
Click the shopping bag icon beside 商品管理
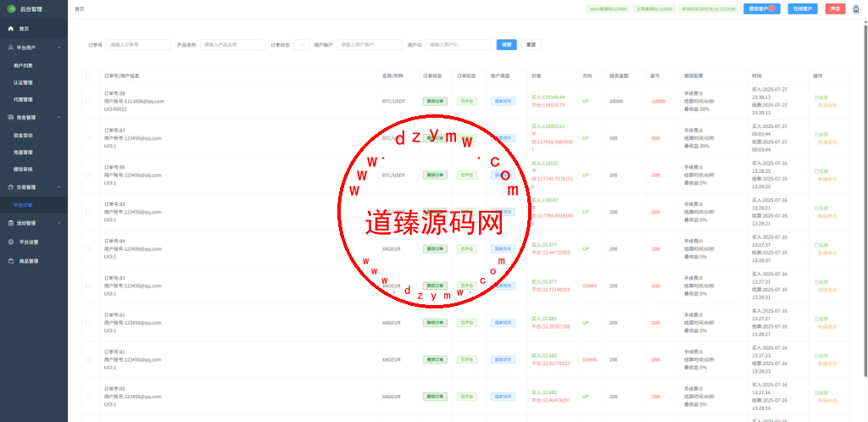(10, 260)
